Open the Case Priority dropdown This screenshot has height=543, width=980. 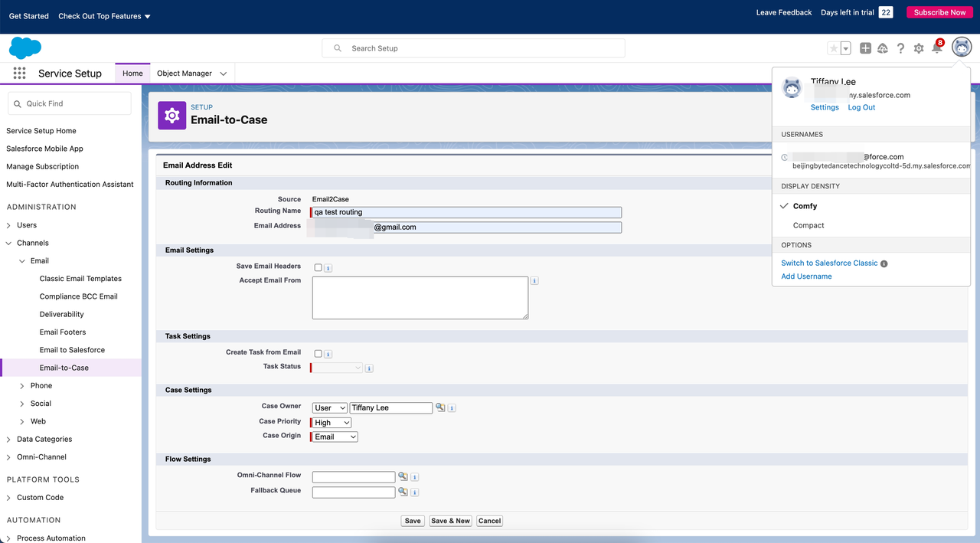coord(332,423)
